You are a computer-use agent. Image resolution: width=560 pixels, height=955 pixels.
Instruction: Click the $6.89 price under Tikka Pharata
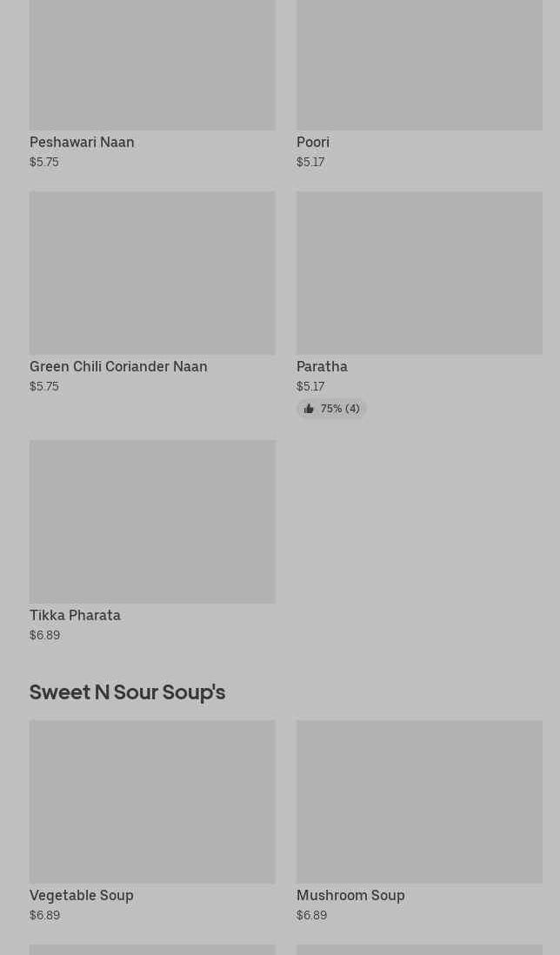(x=45, y=635)
